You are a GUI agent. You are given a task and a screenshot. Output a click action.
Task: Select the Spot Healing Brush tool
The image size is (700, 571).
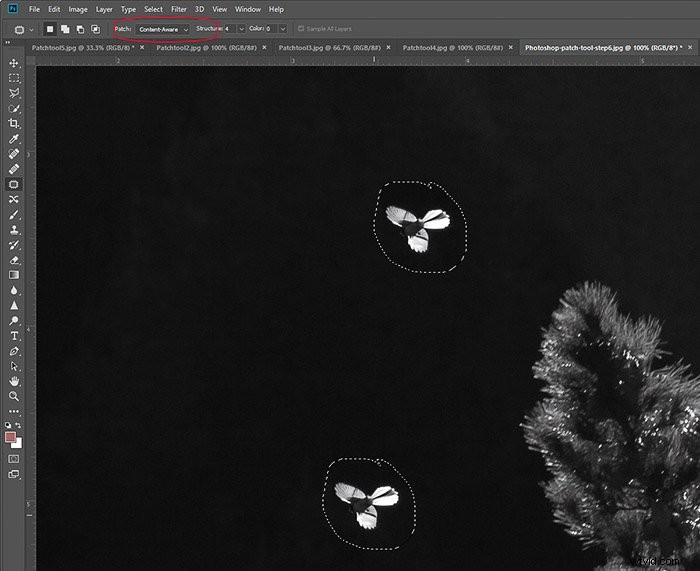click(x=14, y=154)
